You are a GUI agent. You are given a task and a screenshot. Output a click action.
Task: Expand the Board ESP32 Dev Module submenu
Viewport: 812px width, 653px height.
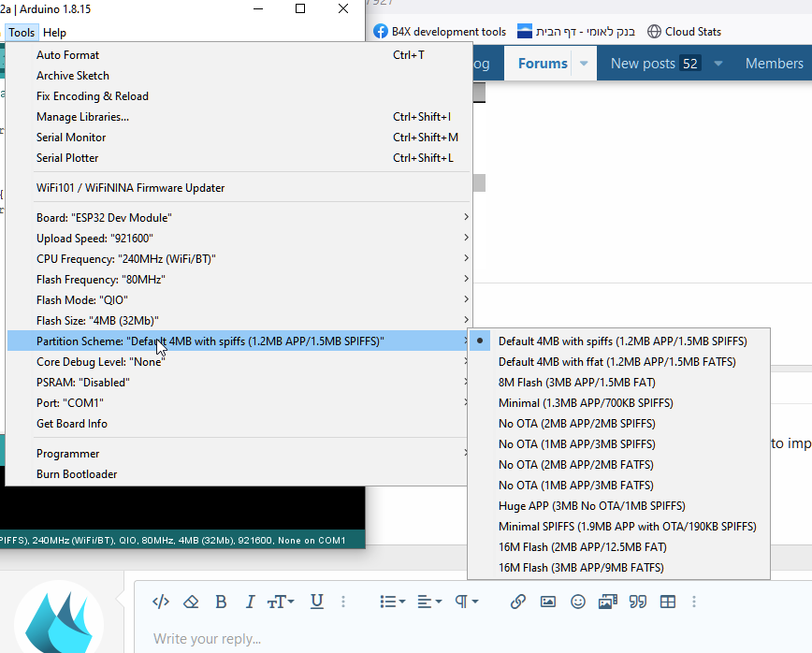tap(239, 217)
